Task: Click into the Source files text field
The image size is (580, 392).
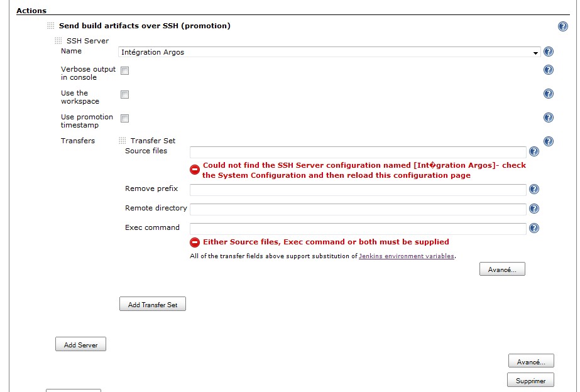Action: tap(358, 152)
